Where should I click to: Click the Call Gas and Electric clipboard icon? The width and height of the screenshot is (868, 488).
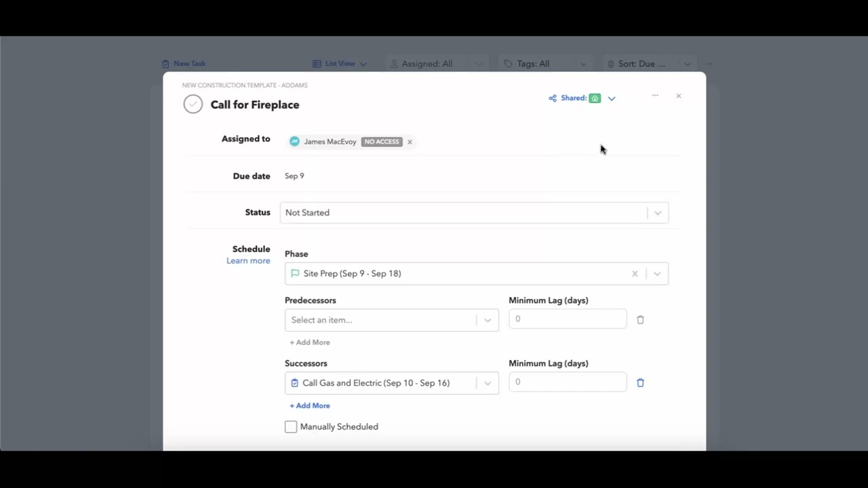(294, 383)
